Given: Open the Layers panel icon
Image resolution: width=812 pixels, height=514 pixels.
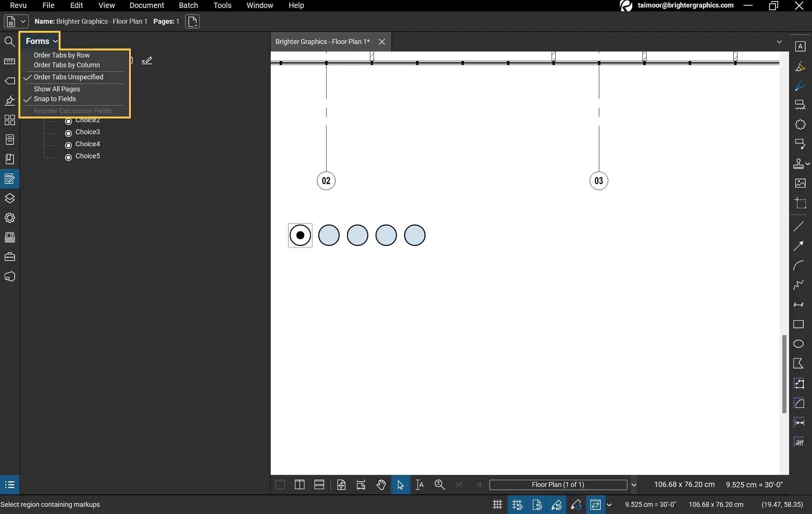Looking at the screenshot, I should click(x=10, y=198).
